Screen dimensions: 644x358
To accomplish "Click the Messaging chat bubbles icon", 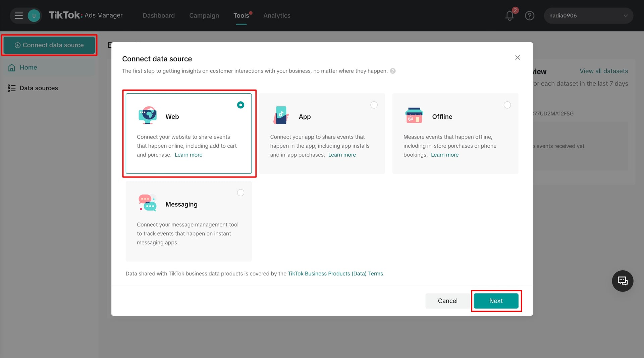I will click(x=148, y=203).
